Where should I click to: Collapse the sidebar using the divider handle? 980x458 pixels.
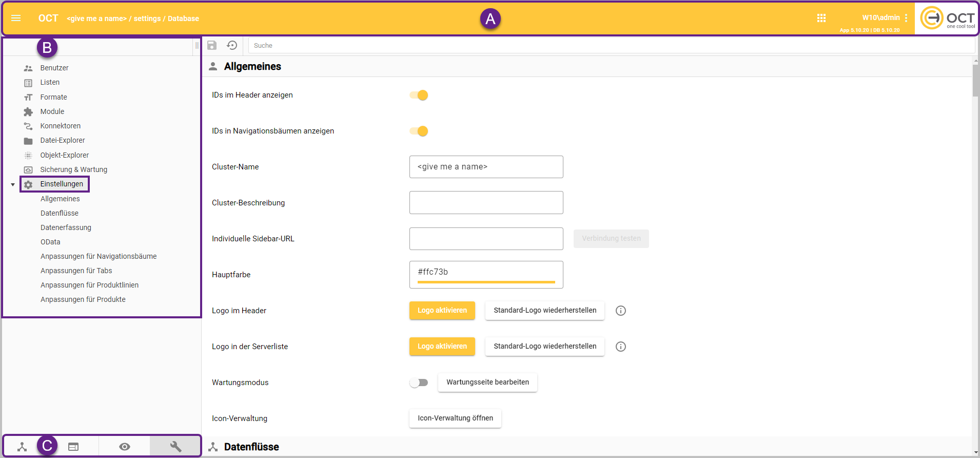click(x=197, y=46)
